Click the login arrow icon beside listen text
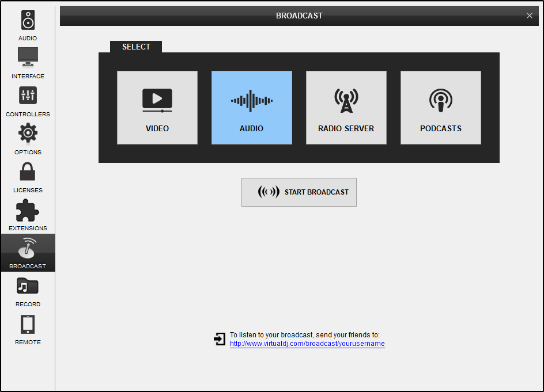Screen dimensions: 544x392 tap(219, 338)
